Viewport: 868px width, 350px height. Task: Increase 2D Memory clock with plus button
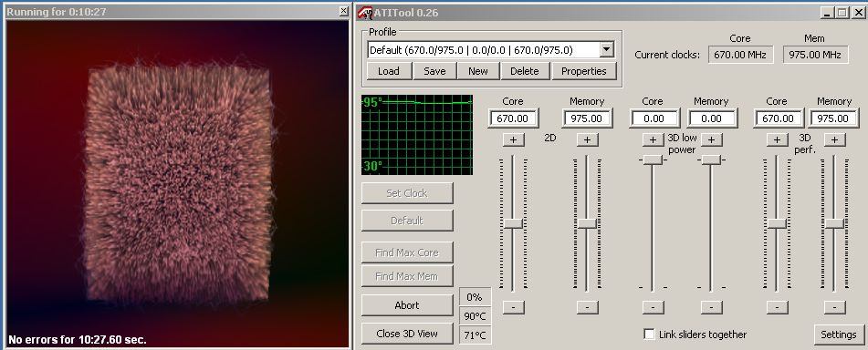click(x=587, y=139)
